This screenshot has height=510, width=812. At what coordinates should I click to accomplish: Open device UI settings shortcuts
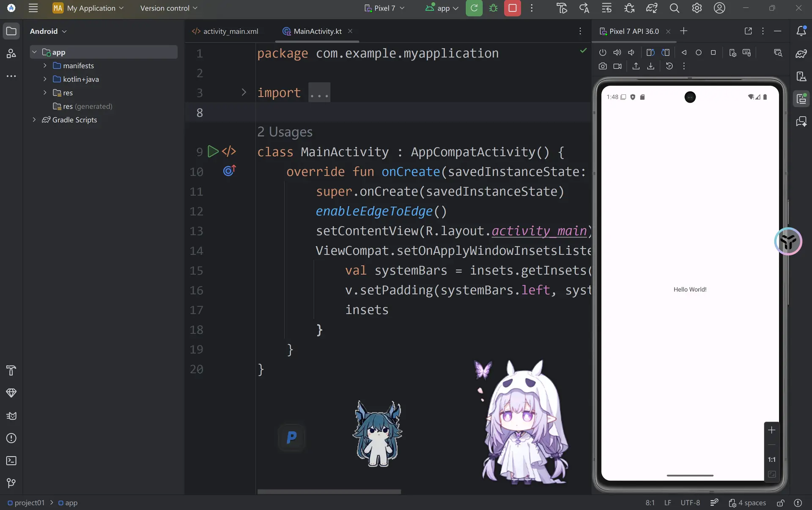click(732, 52)
